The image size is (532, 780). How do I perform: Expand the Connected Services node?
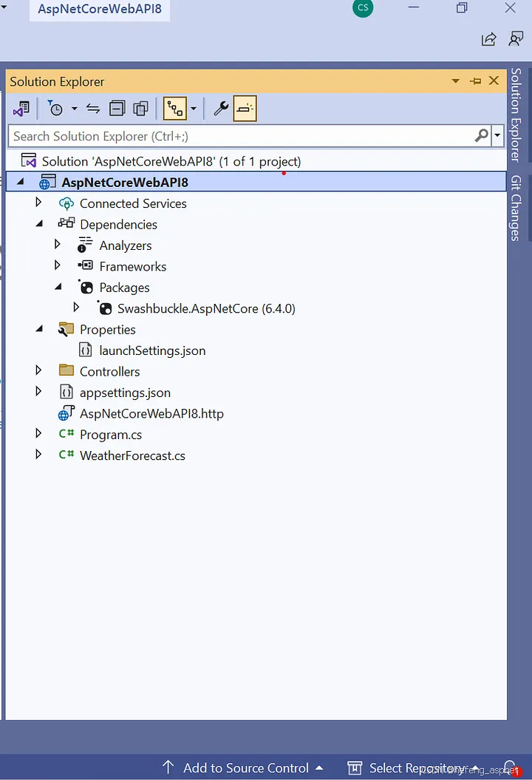click(38, 203)
